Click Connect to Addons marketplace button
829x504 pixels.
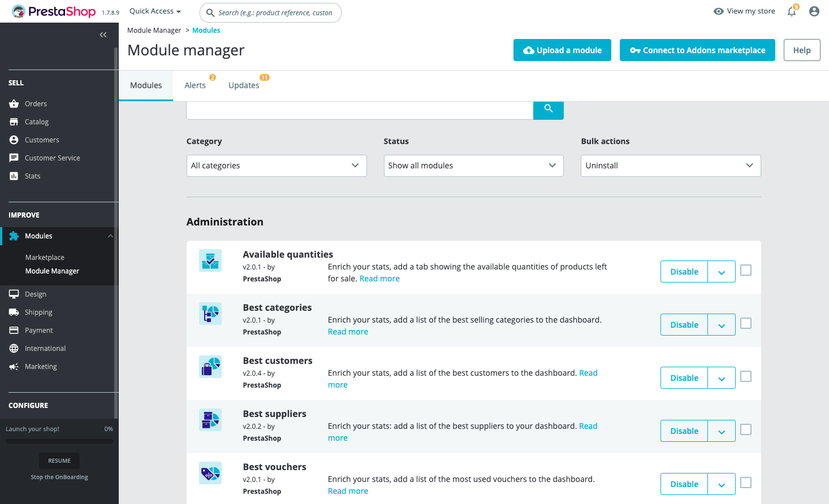697,50
